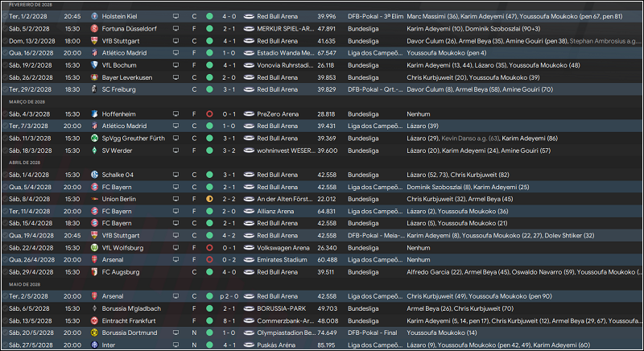Select the 2 - 2 score against Union Berlin
This screenshot has height=351, width=644.
tap(229, 199)
